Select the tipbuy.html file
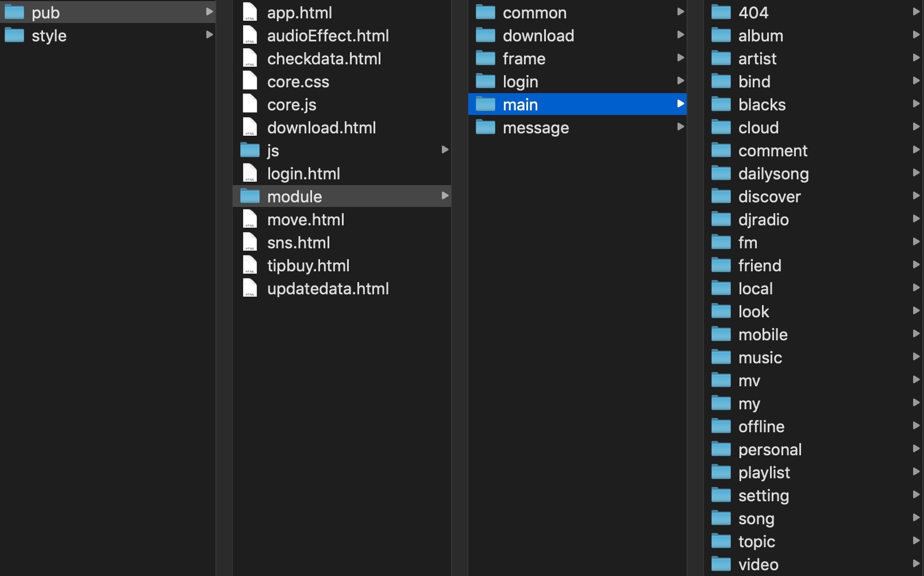The height and width of the screenshot is (576, 924). point(308,266)
